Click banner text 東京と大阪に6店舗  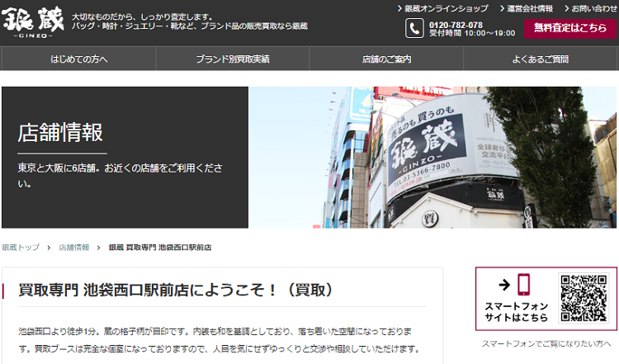tap(56, 168)
